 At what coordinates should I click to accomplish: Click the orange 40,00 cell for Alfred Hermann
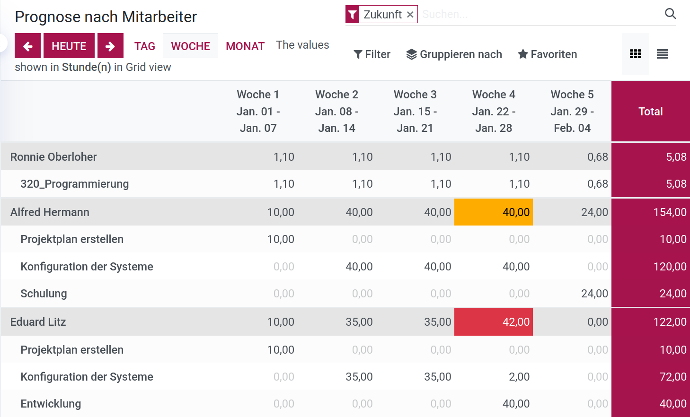pos(494,212)
